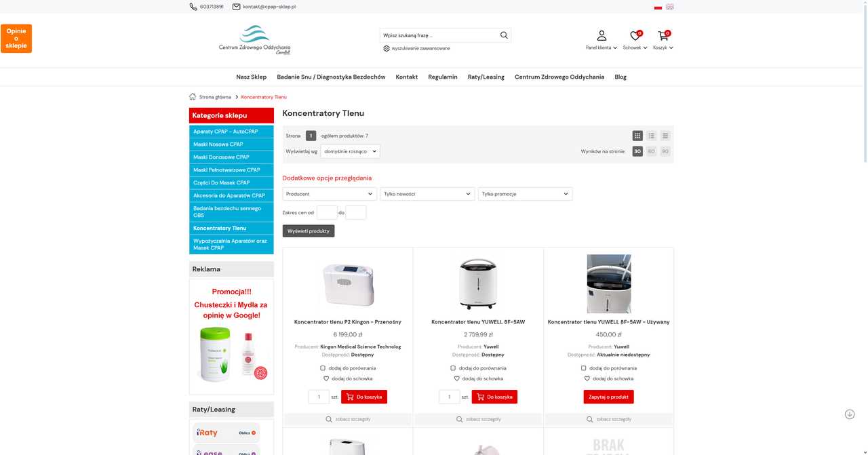Click 'Do koszyka' for YUWELL 8F-5AW
The width and height of the screenshot is (868, 455).
pyautogui.click(x=494, y=397)
